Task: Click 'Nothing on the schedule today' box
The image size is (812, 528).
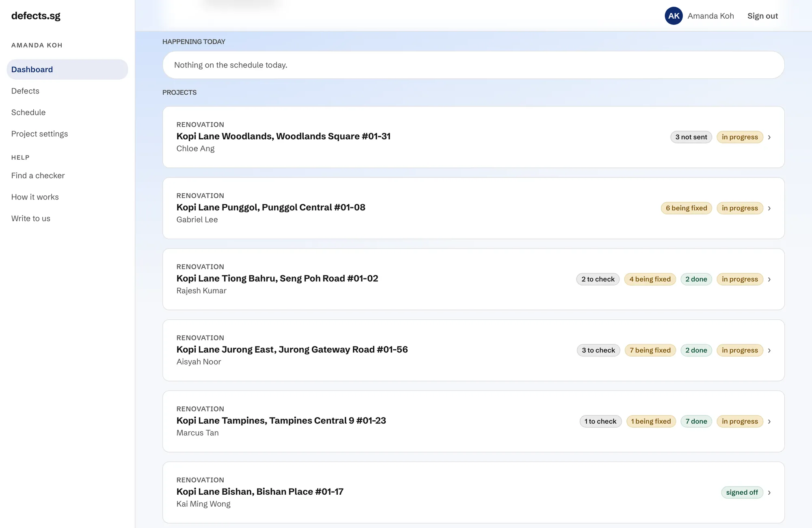Action: 473,65
